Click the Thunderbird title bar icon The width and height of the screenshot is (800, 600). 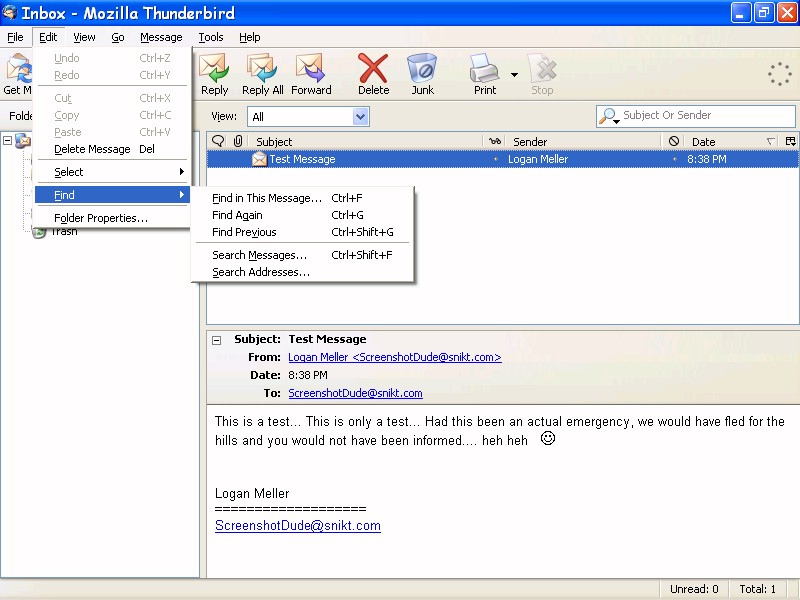click(x=9, y=12)
